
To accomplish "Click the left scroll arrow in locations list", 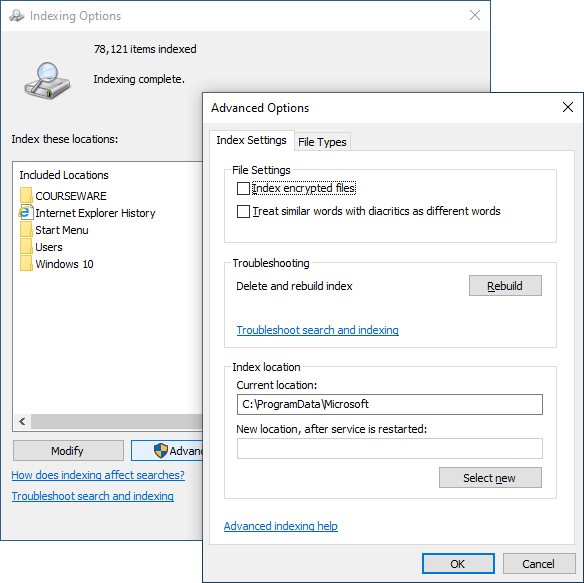I will pyautogui.click(x=22, y=421).
